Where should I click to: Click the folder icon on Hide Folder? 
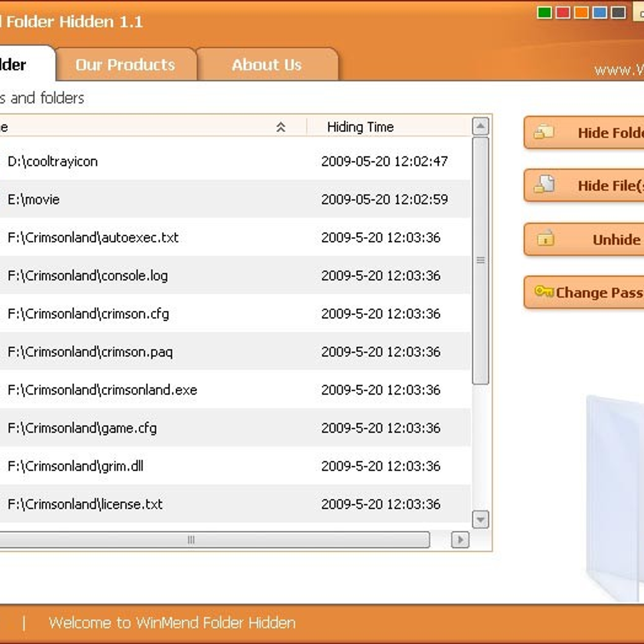[x=544, y=132]
